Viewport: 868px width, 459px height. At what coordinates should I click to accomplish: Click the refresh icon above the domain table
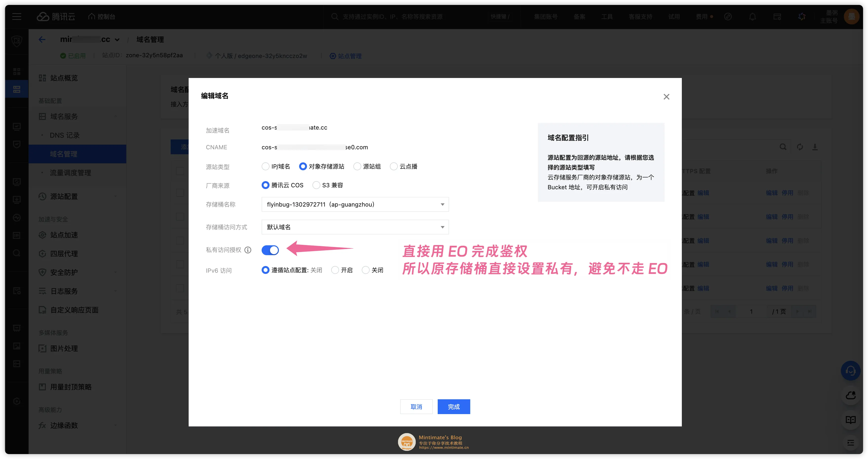click(800, 147)
